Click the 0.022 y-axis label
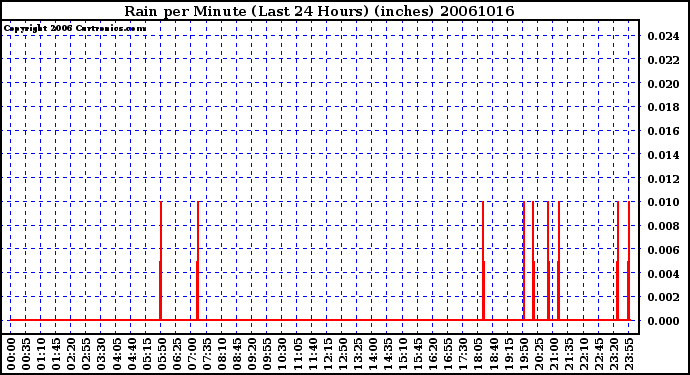The image size is (690, 375). [663, 60]
